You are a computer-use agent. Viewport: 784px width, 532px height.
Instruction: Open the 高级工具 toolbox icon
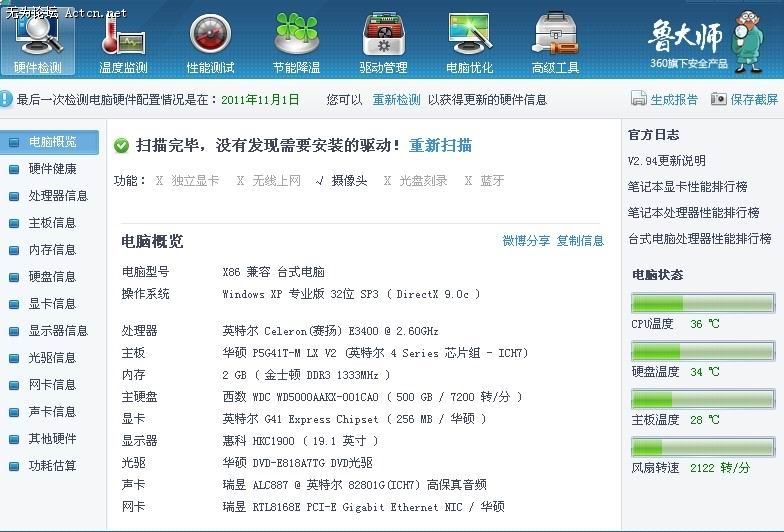(x=555, y=40)
